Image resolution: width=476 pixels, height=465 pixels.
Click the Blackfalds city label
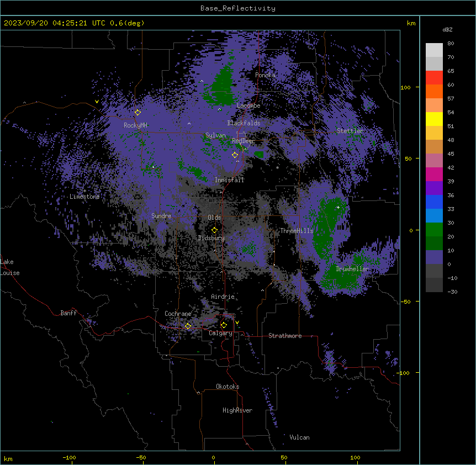pos(244,123)
